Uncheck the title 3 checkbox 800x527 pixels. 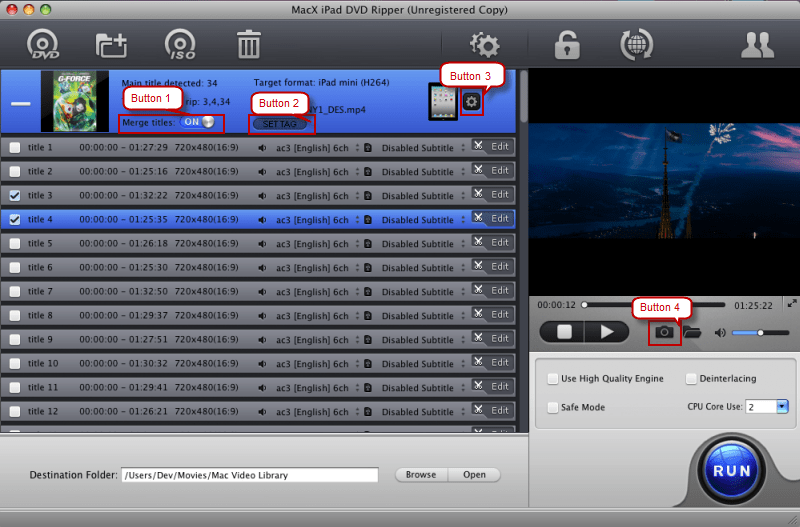tap(15, 195)
